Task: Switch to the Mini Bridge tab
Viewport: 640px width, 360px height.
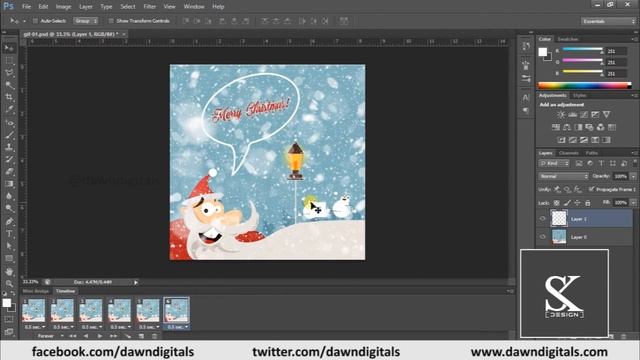Action: click(x=36, y=291)
